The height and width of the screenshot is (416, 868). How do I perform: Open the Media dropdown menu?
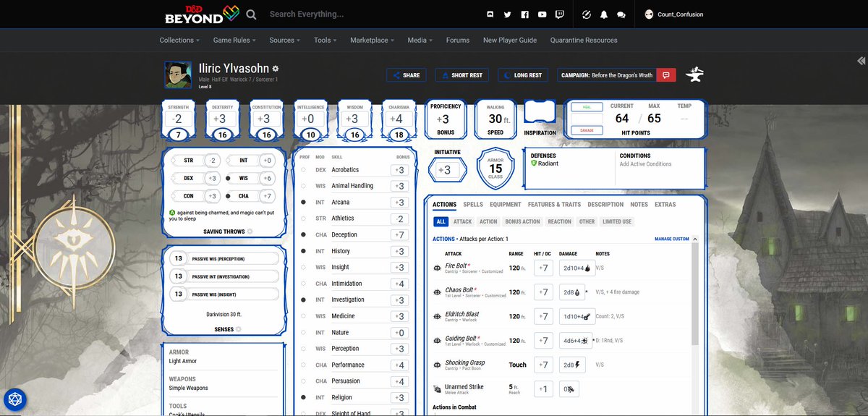tap(420, 41)
